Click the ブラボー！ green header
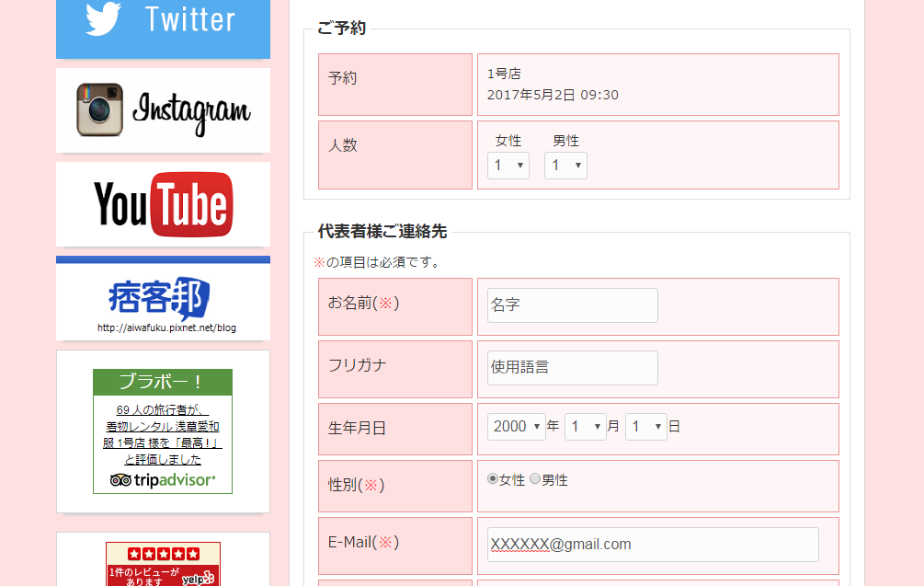924x586 pixels. 163,382
